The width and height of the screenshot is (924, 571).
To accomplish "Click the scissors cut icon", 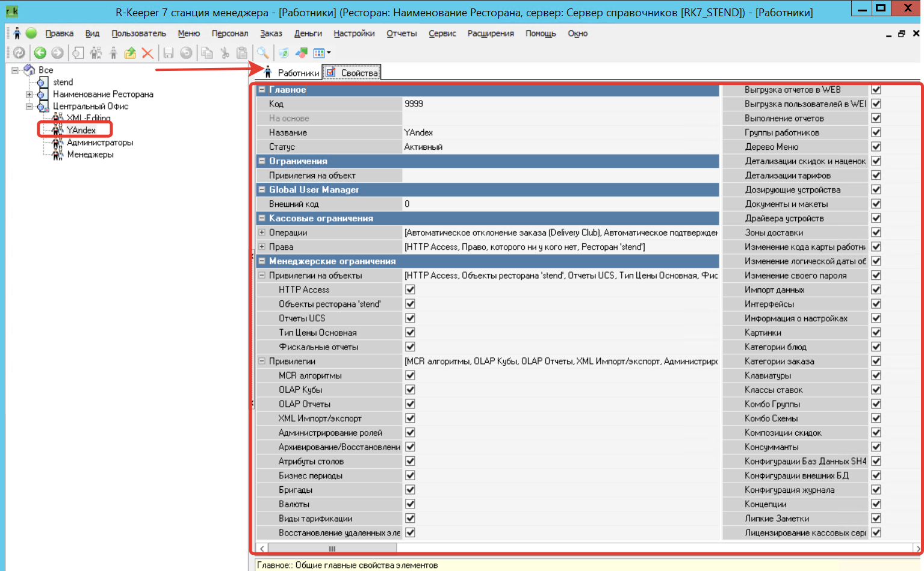I will [x=225, y=53].
